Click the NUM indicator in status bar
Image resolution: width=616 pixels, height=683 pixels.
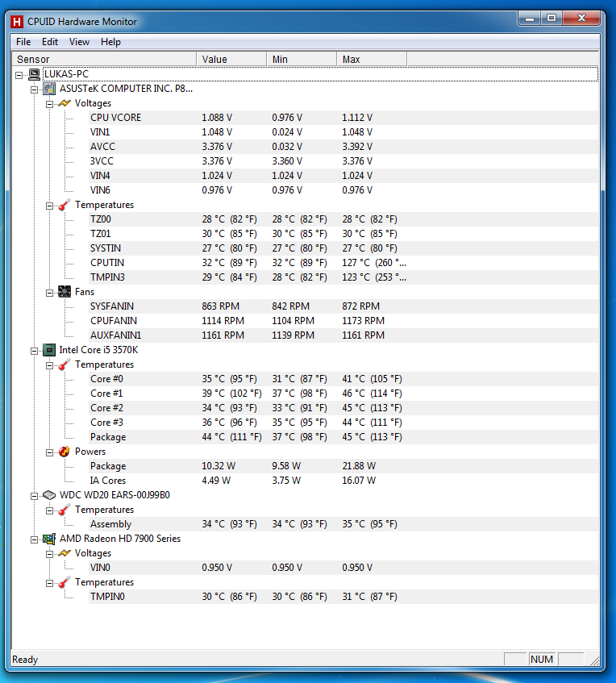pos(542,660)
